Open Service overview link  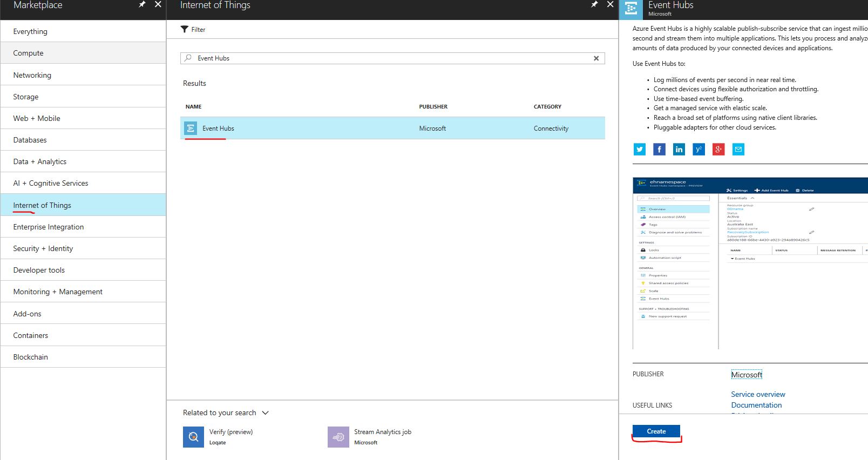pos(758,394)
